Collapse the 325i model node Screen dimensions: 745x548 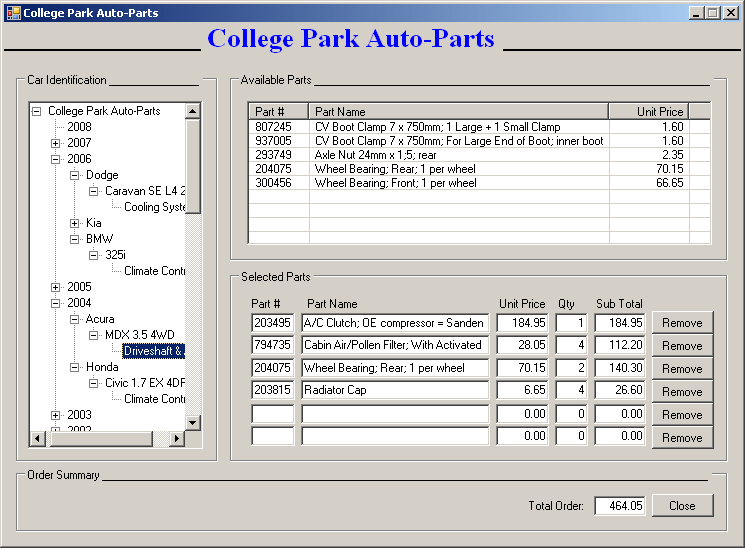point(94,255)
